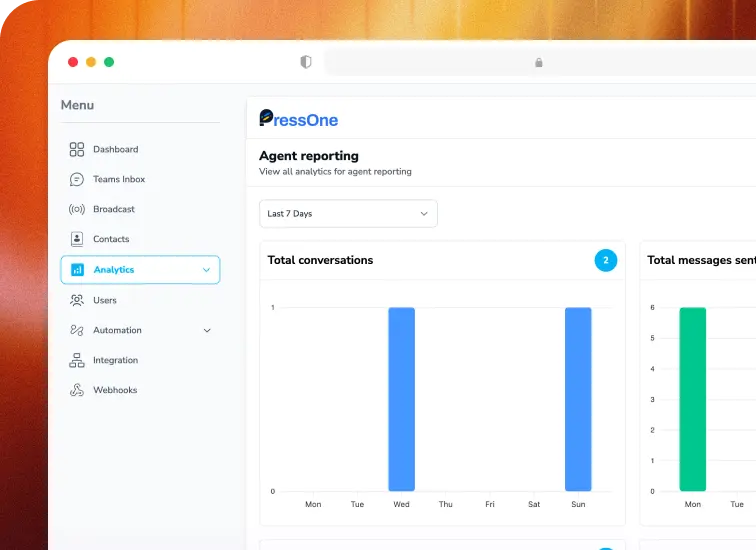Click the shield privacy icon in browser bar

[306, 62]
